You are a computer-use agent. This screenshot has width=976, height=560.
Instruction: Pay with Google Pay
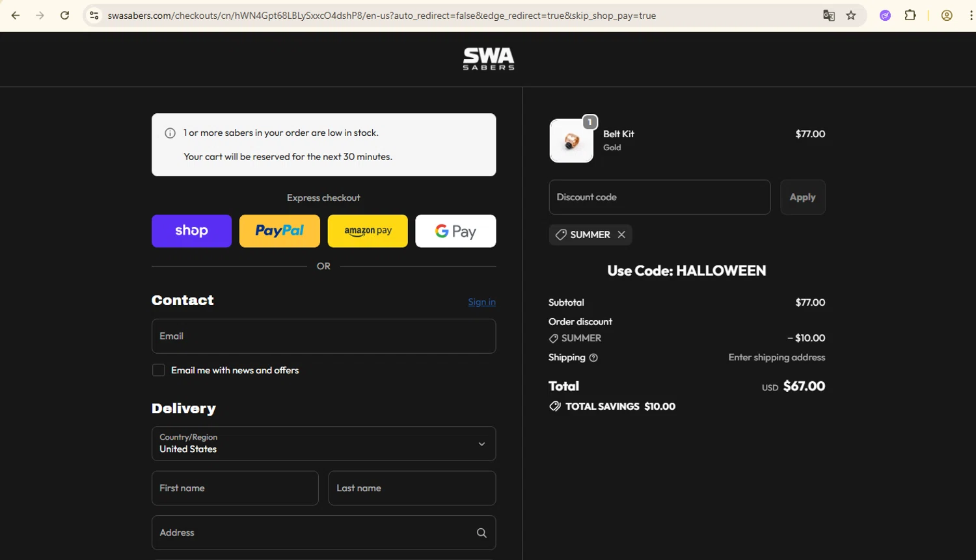(x=455, y=231)
